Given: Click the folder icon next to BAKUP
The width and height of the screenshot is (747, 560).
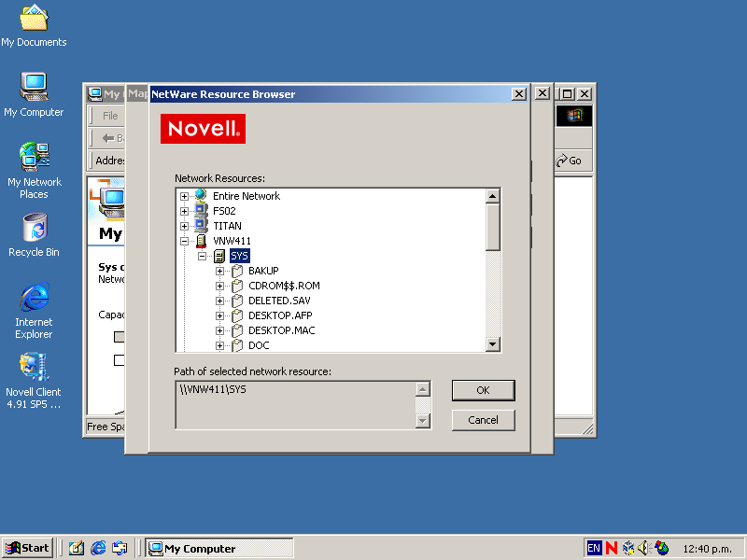Looking at the screenshot, I should click(237, 271).
